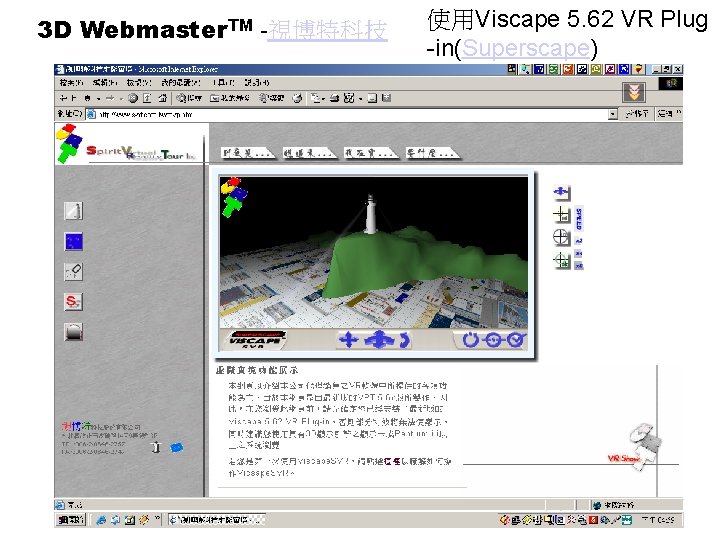Expand the address bar dropdown arrow
This screenshot has height=540, width=720.
[613, 114]
